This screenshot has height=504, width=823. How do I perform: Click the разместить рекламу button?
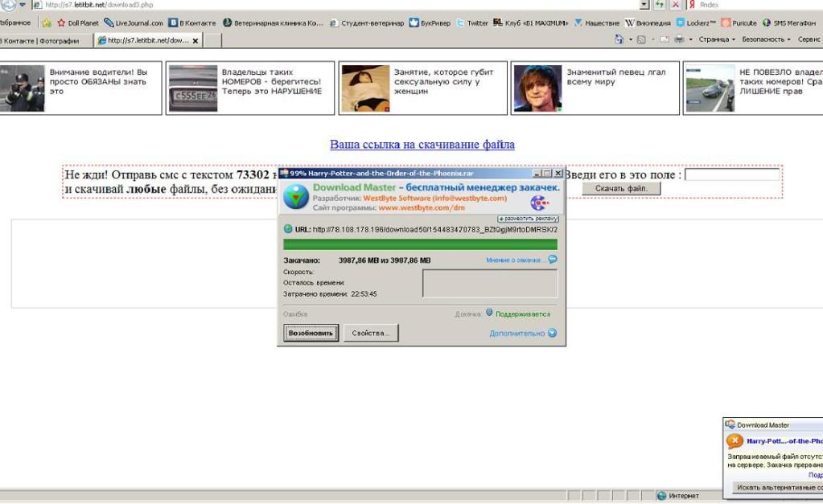pos(528,219)
